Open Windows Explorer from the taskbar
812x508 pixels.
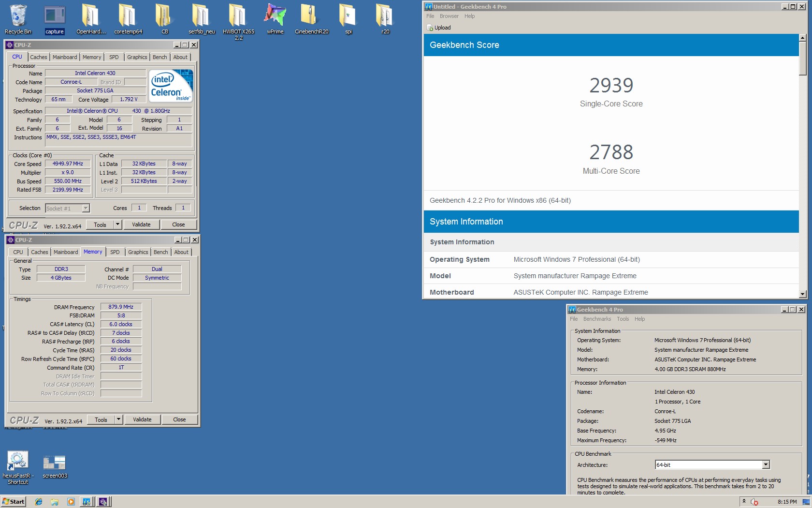click(x=55, y=502)
